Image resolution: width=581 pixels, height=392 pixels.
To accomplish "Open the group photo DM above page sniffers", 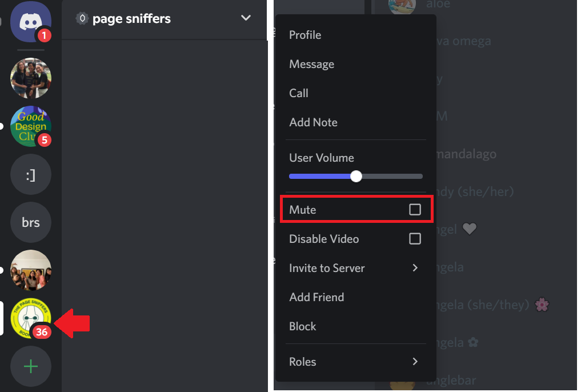I will [30, 270].
